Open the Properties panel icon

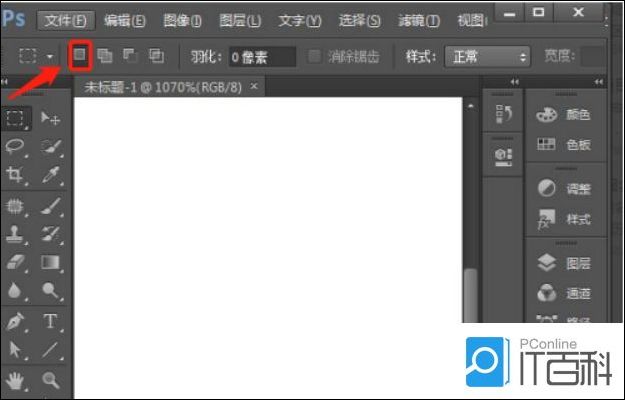pyautogui.click(x=503, y=157)
